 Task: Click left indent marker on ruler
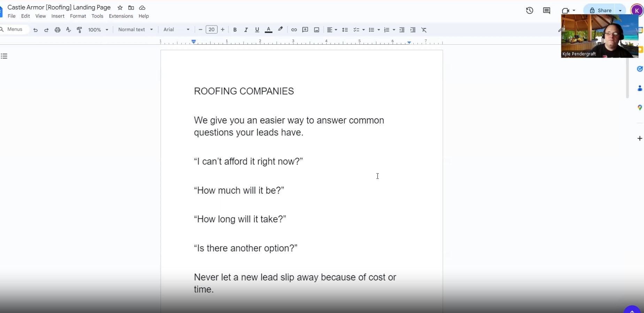[x=194, y=42]
